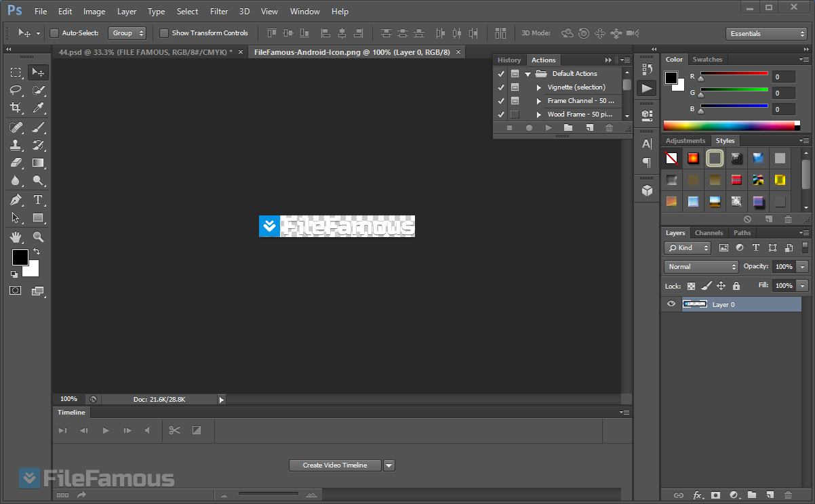The width and height of the screenshot is (815, 504).
Task: Open the Image menu
Action: coord(94,12)
